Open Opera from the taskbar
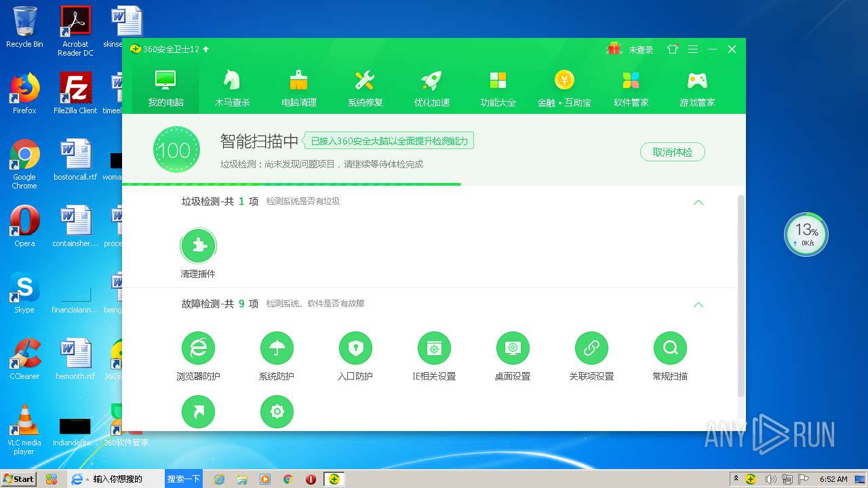The height and width of the screenshot is (488, 868). [x=311, y=479]
